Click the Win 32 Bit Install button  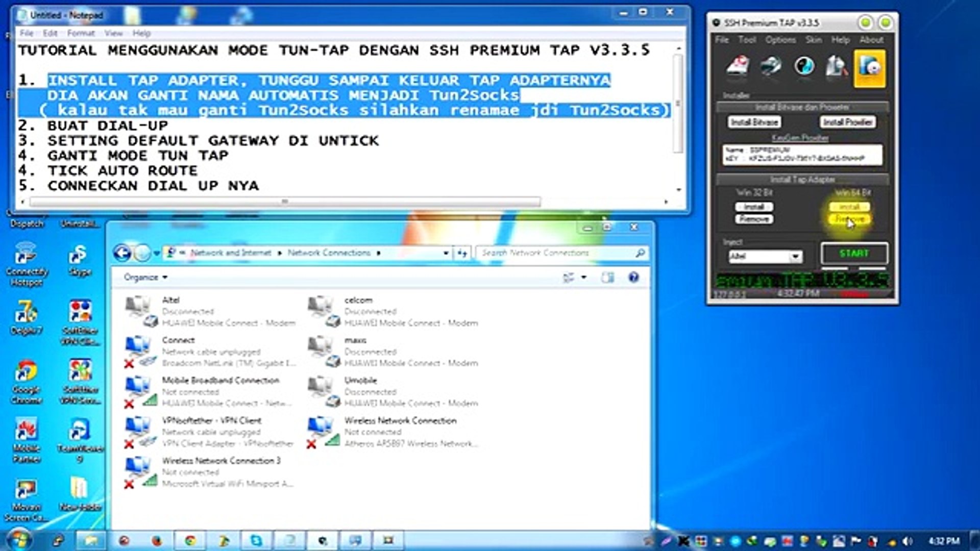click(754, 207)
